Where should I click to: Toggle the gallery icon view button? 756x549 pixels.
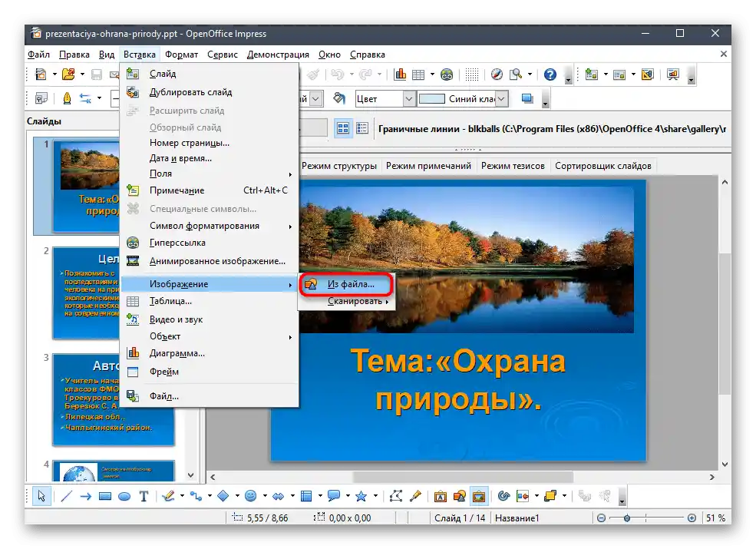[x=343, y=129]
